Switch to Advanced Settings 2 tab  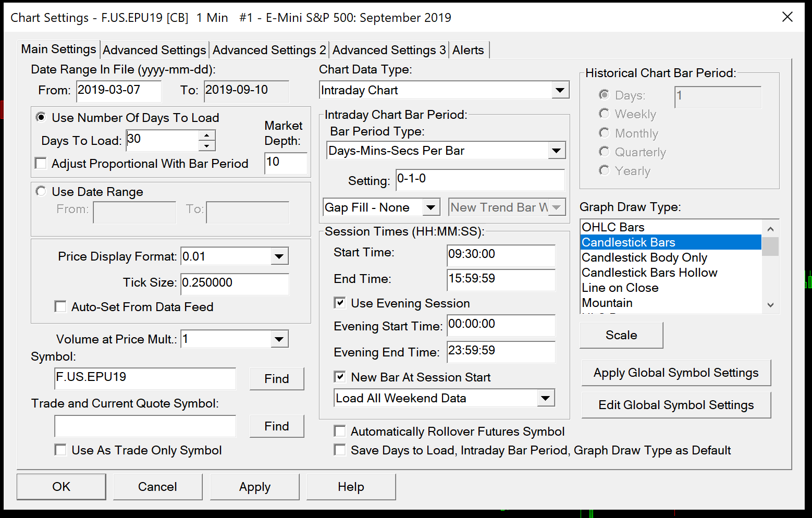(269, 50)
